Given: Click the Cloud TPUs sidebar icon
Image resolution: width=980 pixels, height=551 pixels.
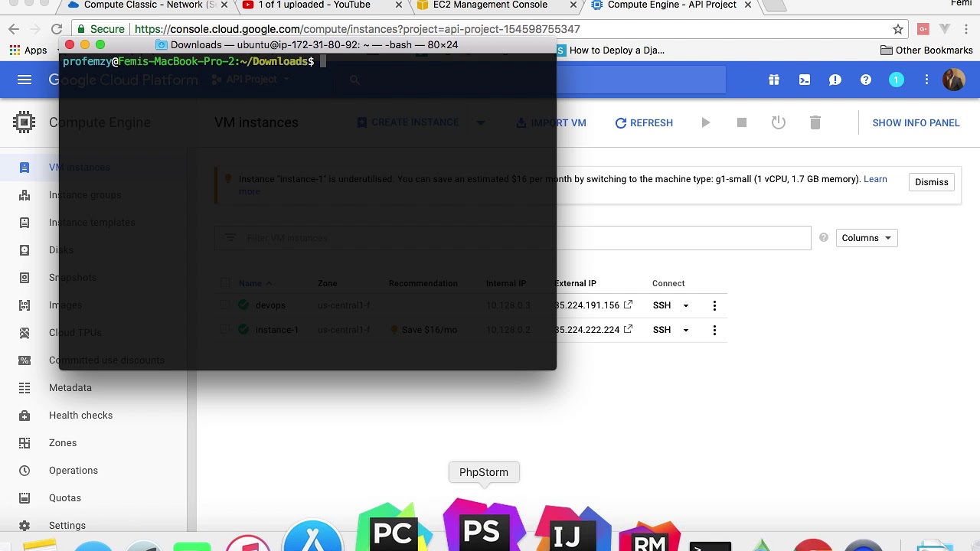Looking at the screenshot, I should tap(24, 333).
